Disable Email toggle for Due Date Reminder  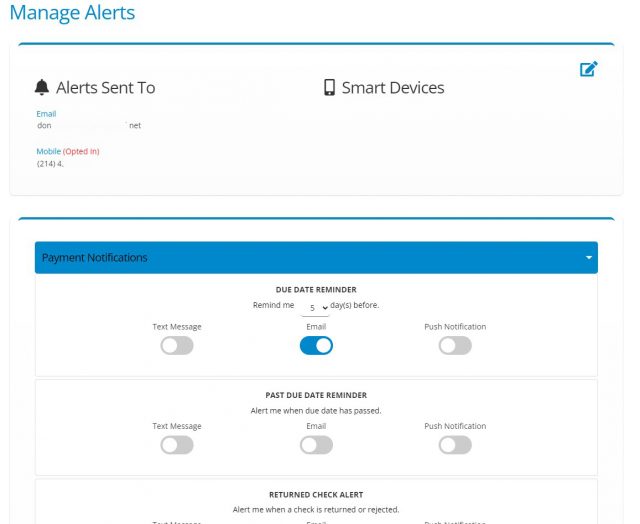(x=316, y=345)
